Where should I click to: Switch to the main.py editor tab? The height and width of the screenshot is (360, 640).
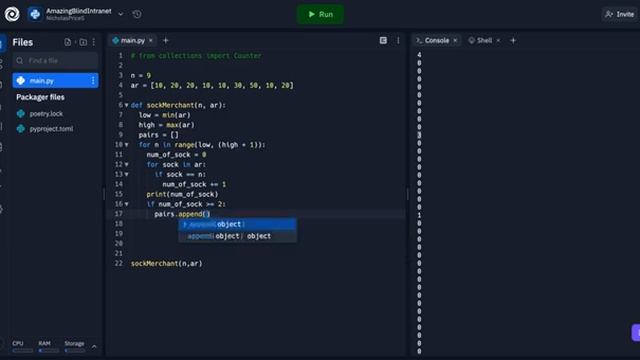[x=133, y=40]
